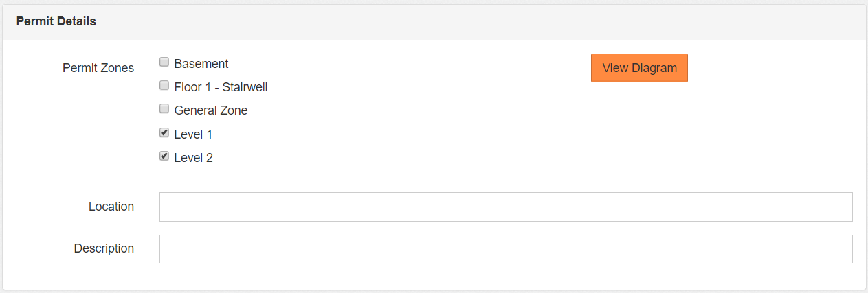Click the Permit Zones label

pos(98,68)
